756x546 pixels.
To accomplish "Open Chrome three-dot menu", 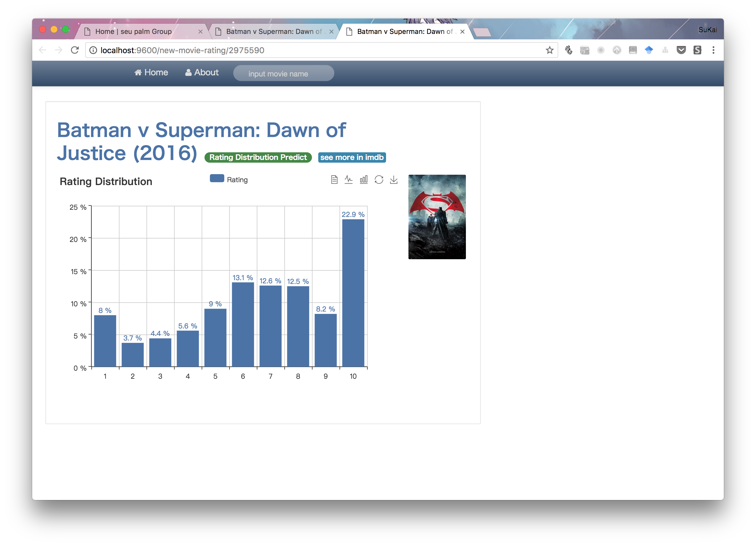I will (713, 50).
